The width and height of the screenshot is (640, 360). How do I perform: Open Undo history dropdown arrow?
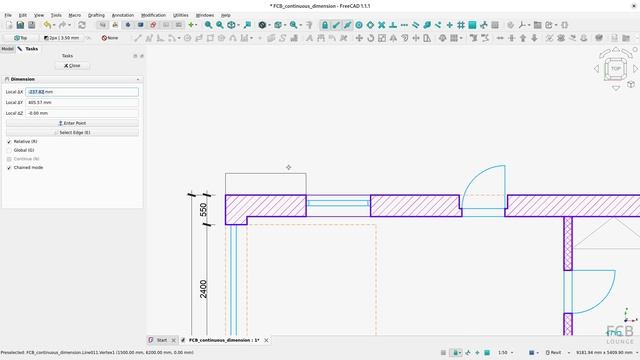click(54, 25)
